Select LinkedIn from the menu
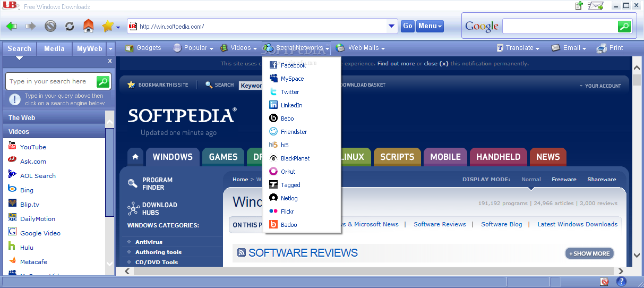 pyautogui.click(x=302, y=105)
